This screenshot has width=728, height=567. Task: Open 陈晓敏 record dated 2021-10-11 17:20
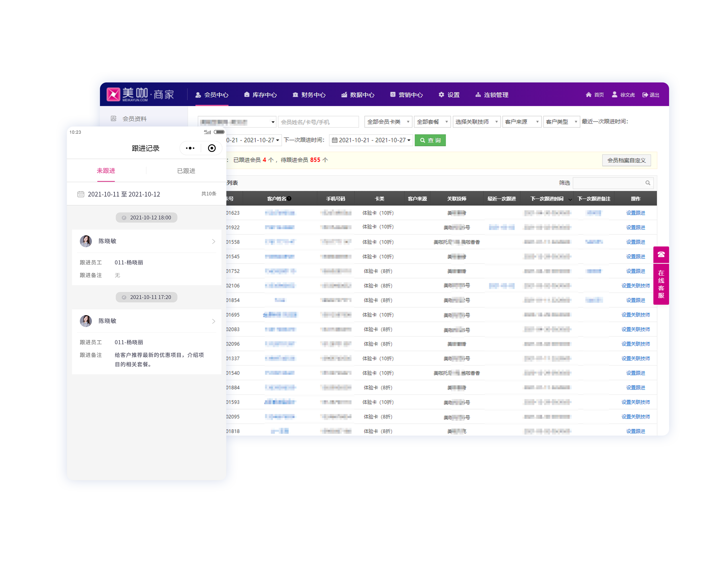(x=147, y=321)
